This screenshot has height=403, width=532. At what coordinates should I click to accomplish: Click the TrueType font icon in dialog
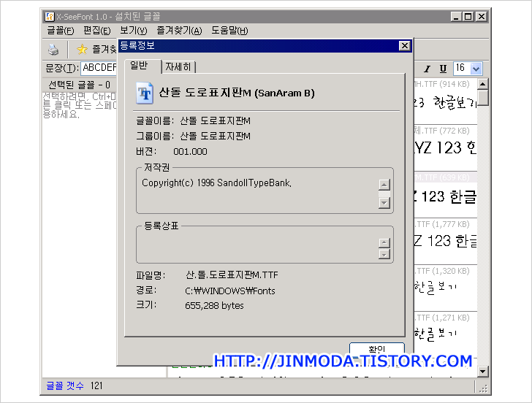click(145, 93)
